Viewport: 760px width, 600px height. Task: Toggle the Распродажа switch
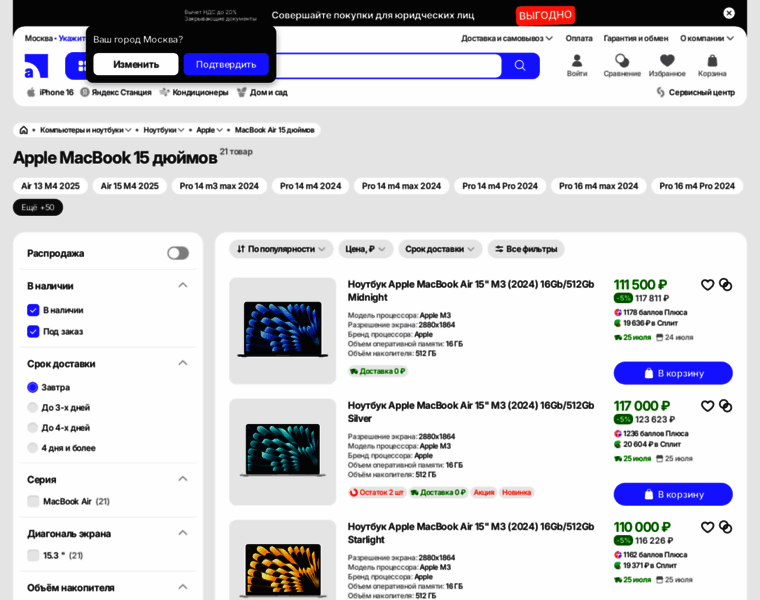[178, 253]
